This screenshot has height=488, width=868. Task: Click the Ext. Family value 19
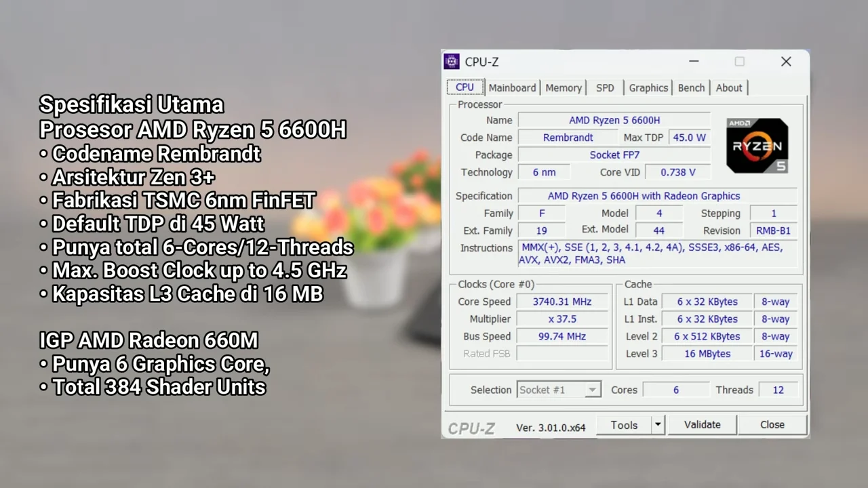pos(542,231)
